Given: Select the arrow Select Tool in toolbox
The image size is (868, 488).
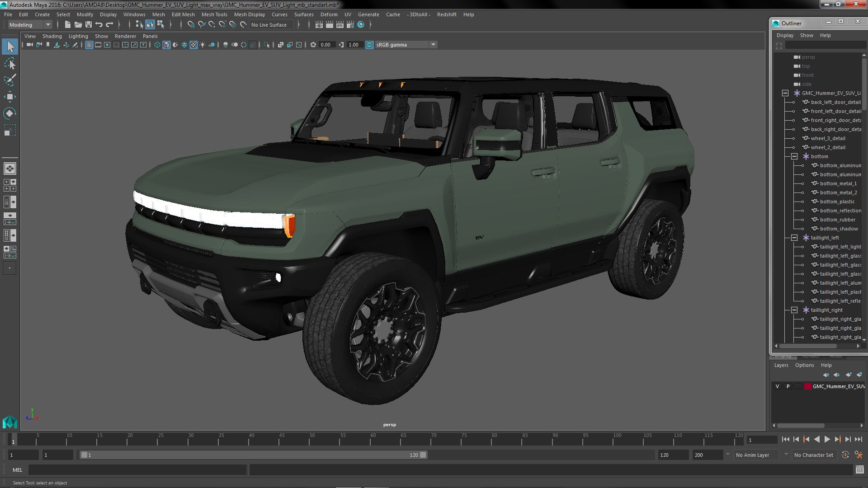Looking at the screenshot, I should 10,47.
